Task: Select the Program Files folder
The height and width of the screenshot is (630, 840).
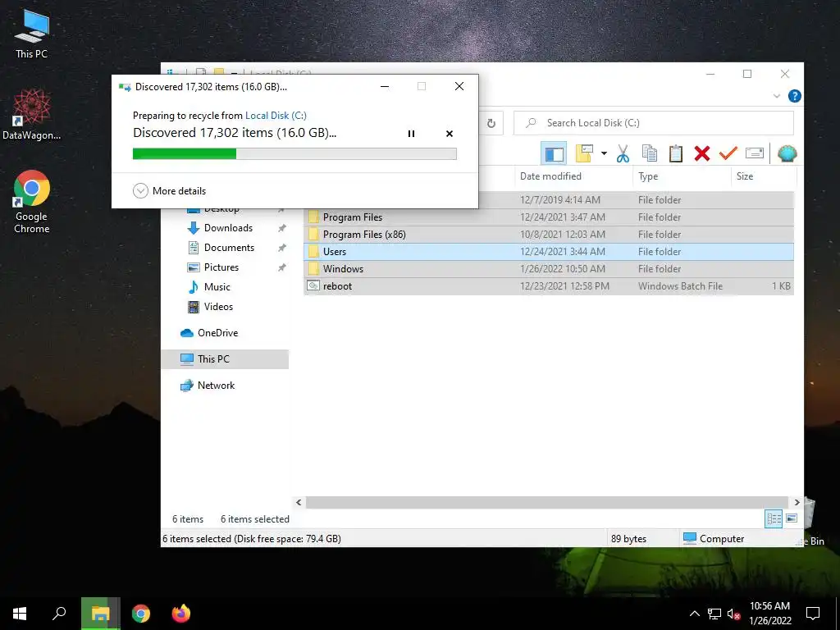Action: [x=549, y=217]
